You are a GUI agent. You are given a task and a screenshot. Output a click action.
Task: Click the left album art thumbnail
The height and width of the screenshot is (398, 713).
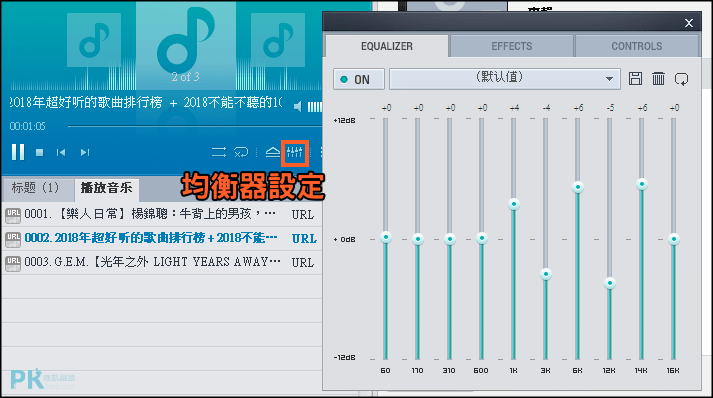click(x=94, y=40)
